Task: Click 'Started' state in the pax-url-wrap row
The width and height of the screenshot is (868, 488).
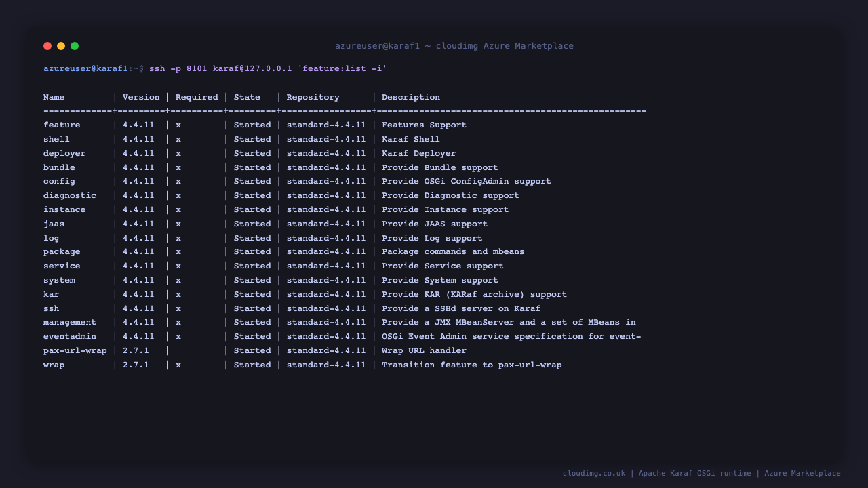Action: [x=252, y=350]
